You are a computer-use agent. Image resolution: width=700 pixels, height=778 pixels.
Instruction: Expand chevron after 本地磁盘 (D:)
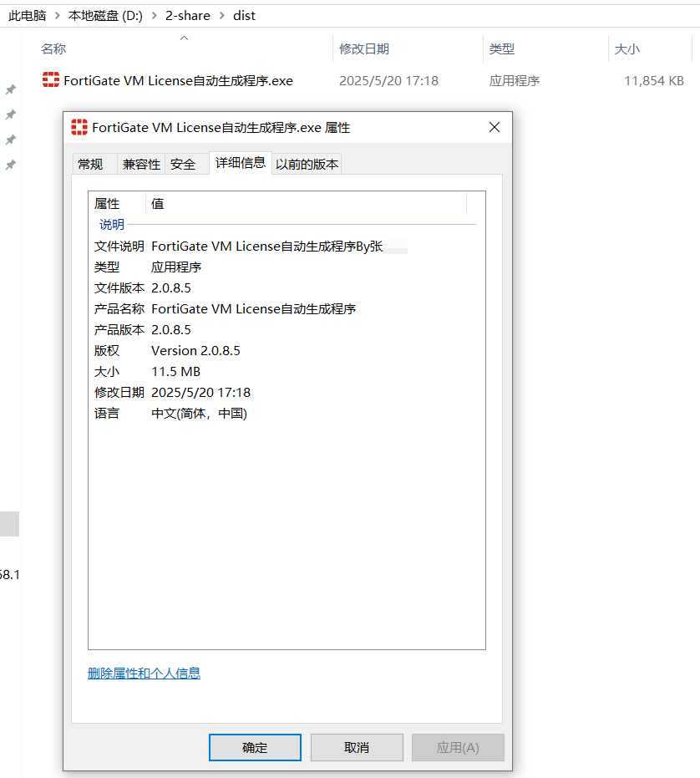coord(155,16)
